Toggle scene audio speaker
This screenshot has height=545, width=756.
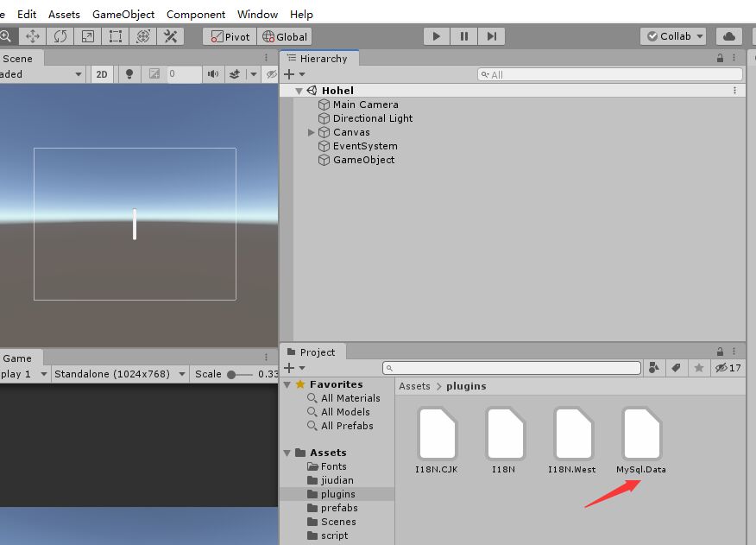pos(212,74)
